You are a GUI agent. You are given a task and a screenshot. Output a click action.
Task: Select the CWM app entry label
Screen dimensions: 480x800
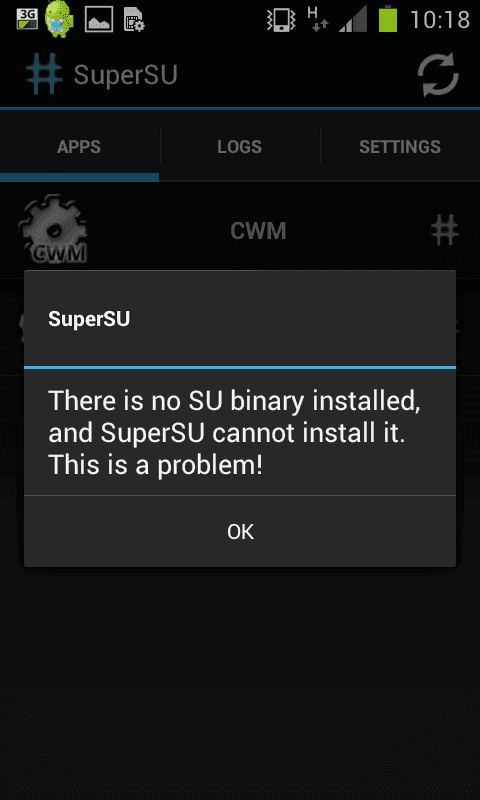(258, 231)
